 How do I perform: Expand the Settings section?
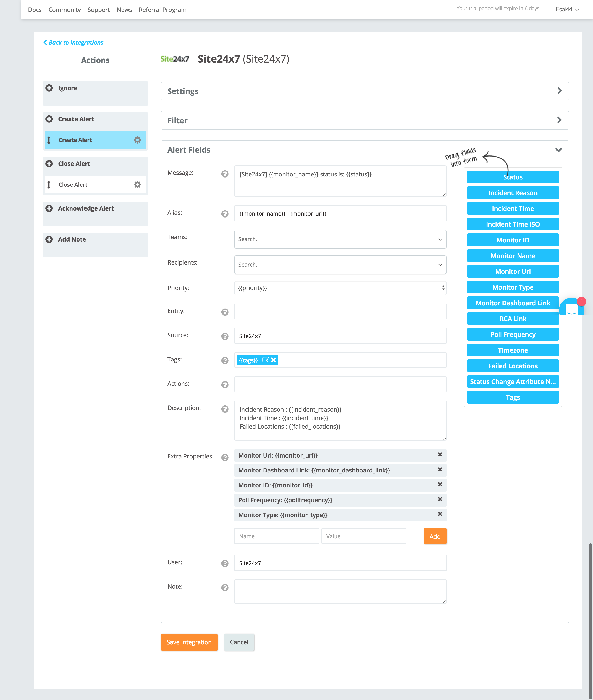coord(559,91)
